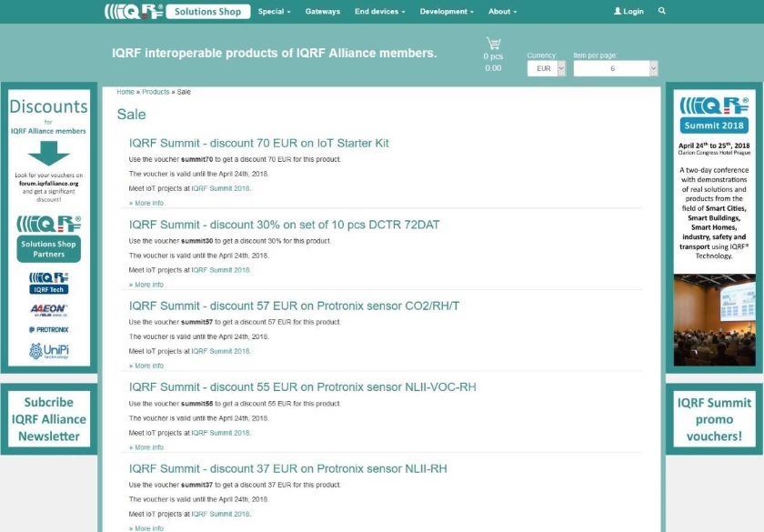Open Protronix sensor NLII-RH discount title
This screenshot has width=764, height=532.
pyautogui.click(x=288, y=468)
